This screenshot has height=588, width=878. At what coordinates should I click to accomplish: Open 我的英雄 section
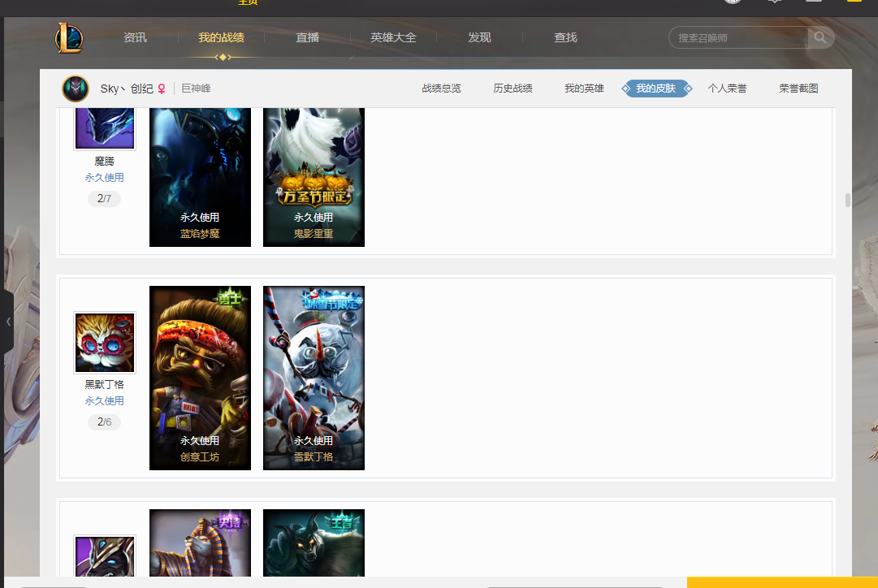click(x=584, y=89)
